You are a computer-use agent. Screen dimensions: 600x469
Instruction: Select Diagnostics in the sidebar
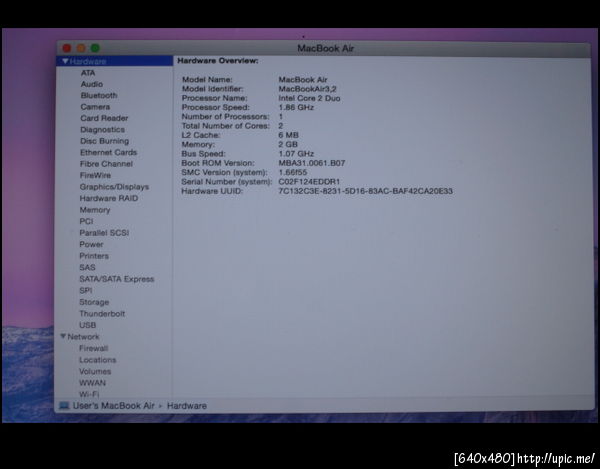[x=103, y=130]
